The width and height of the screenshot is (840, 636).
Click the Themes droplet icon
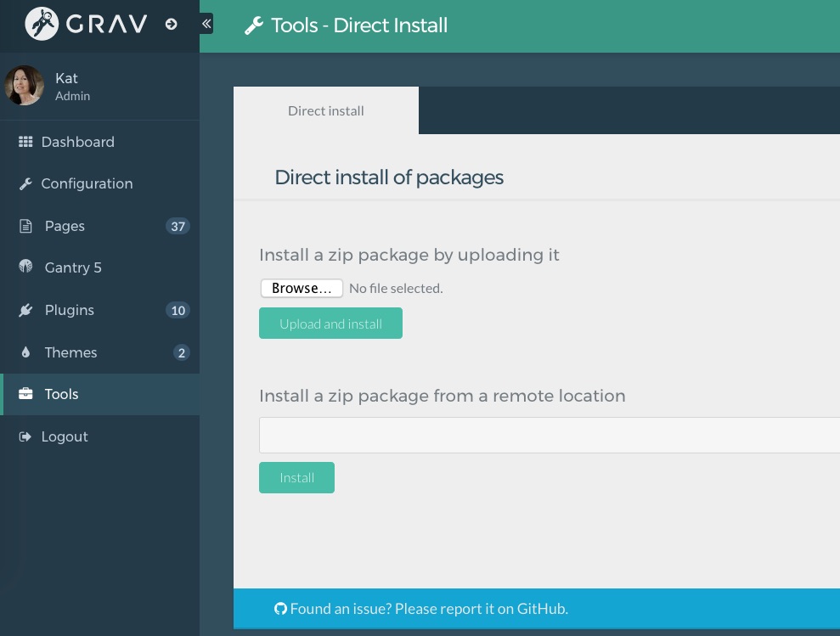click(25, 352)
